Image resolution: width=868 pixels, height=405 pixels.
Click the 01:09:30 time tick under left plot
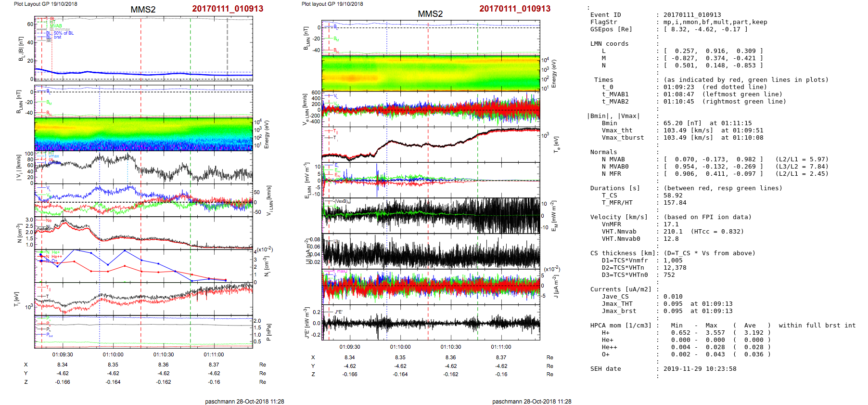tap(63, 354)
